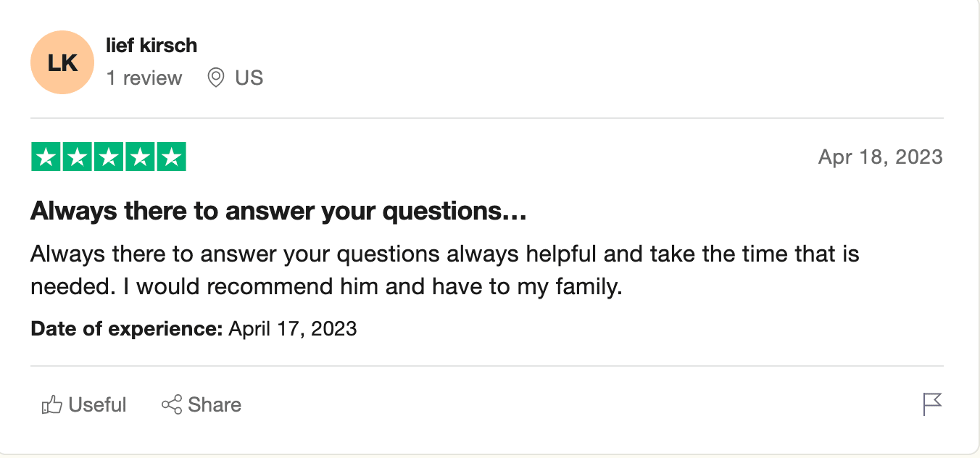This screenshot has height=458, width=980.
Task: Click the 'Date of experience:' label
Action: [x=127, y=329]
